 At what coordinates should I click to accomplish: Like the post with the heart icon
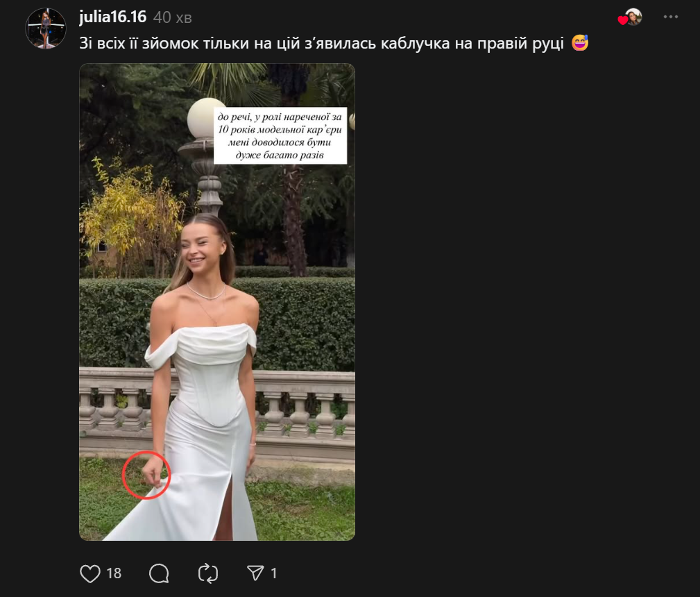pyautogui.click(x=89, y=573)
